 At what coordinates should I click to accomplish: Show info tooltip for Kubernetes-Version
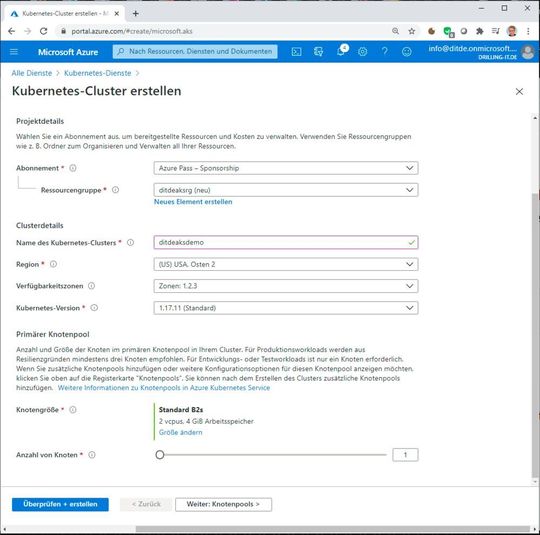click(94, 308)
